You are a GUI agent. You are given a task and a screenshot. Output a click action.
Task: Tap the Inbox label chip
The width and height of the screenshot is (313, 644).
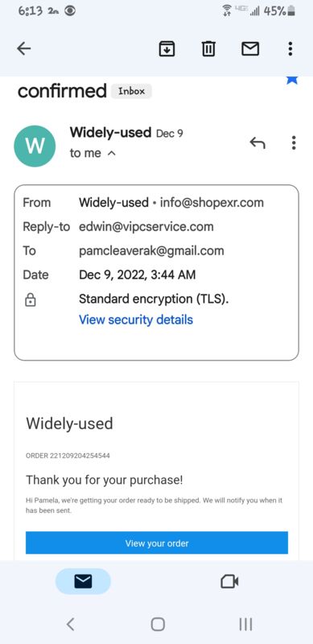click(131, 91)
